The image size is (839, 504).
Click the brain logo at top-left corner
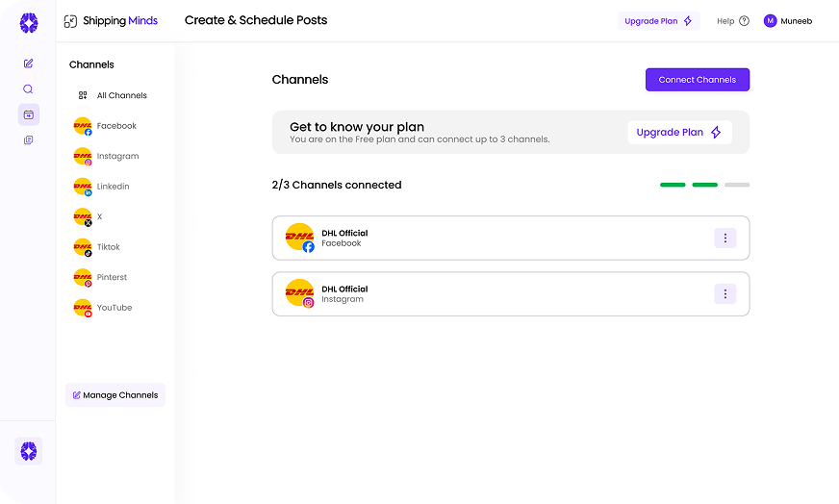pos(29,22)
